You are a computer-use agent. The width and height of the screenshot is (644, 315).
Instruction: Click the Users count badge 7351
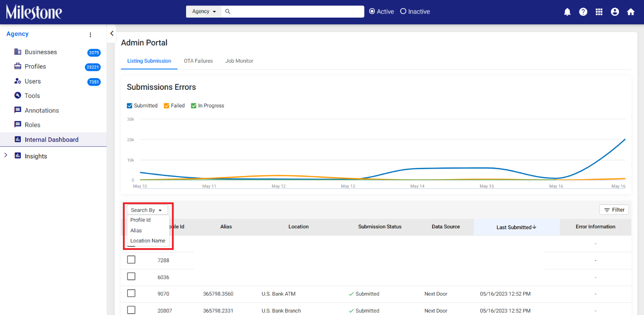tap(94, 82)
